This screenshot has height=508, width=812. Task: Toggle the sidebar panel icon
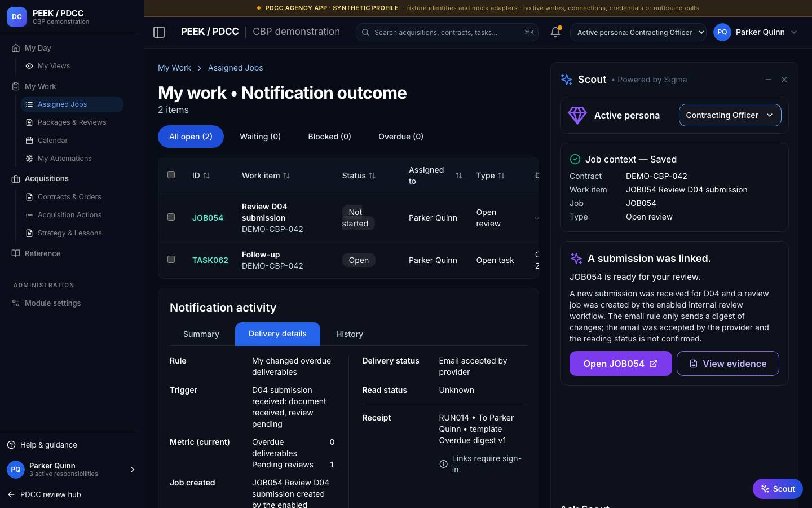[159, 32]
